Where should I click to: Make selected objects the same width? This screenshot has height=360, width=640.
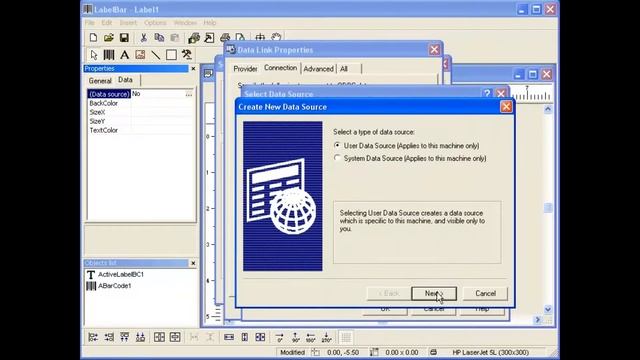click(x=229, y=337)
